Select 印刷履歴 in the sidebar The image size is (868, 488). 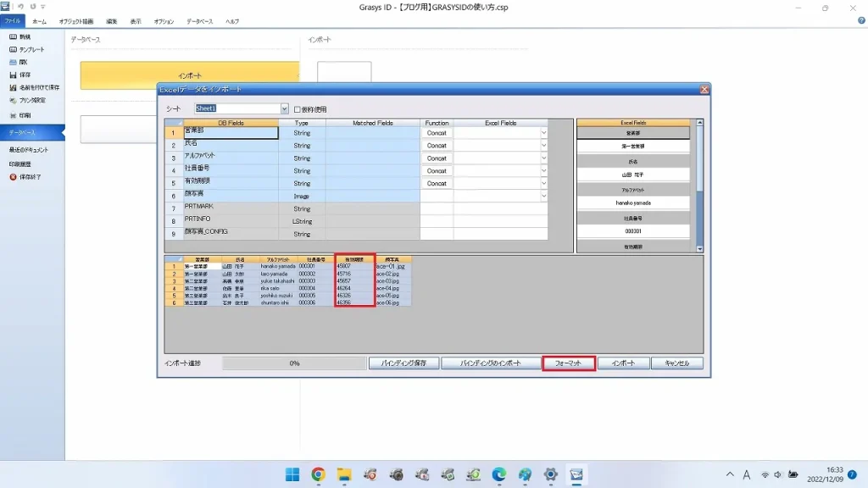(x=20, y=164)
